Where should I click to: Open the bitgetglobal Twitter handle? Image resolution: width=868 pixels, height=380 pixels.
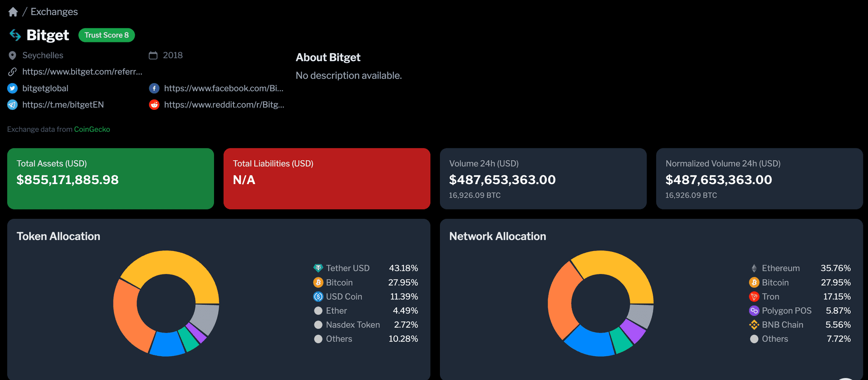[x=45, y=88]
